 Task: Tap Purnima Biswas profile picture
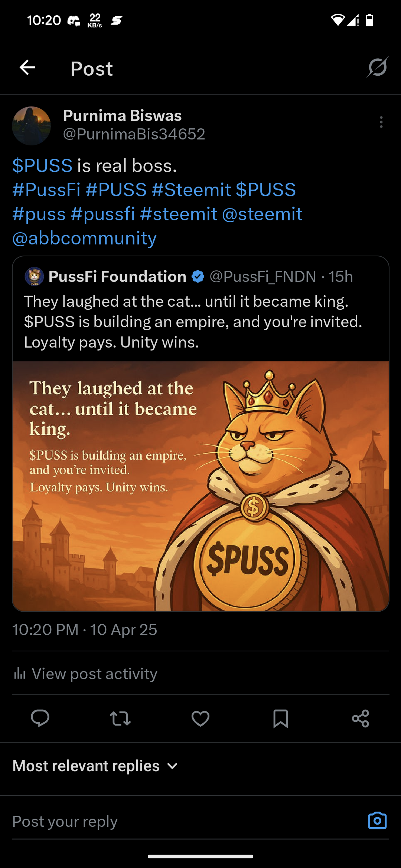pyautogui.click(x=32, y=126)
